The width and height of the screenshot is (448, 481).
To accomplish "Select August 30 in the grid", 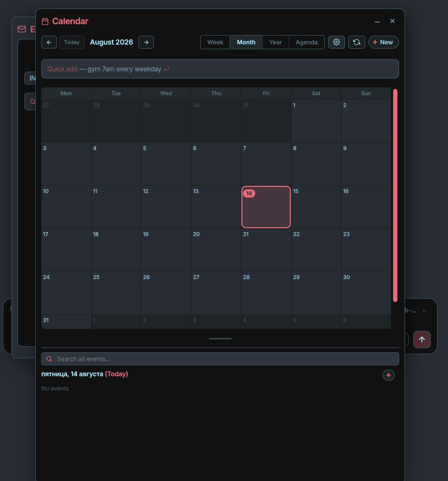I will pyautogui.click(x=366, y=293).
